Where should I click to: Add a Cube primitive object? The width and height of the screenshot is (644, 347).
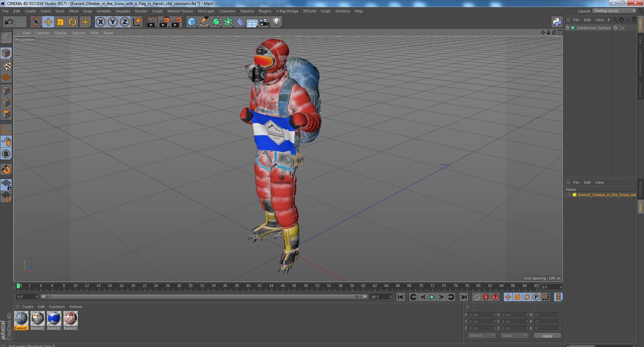point(192,22)
